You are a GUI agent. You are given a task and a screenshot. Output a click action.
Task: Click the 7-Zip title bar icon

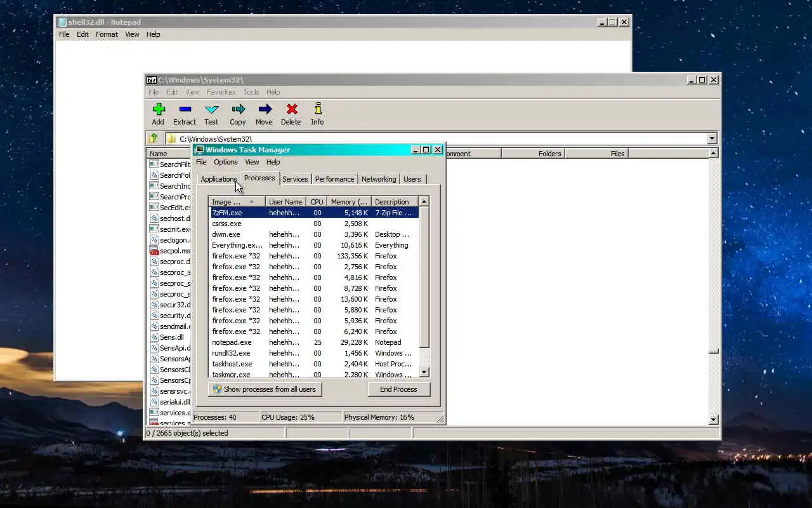click(152, 80)
